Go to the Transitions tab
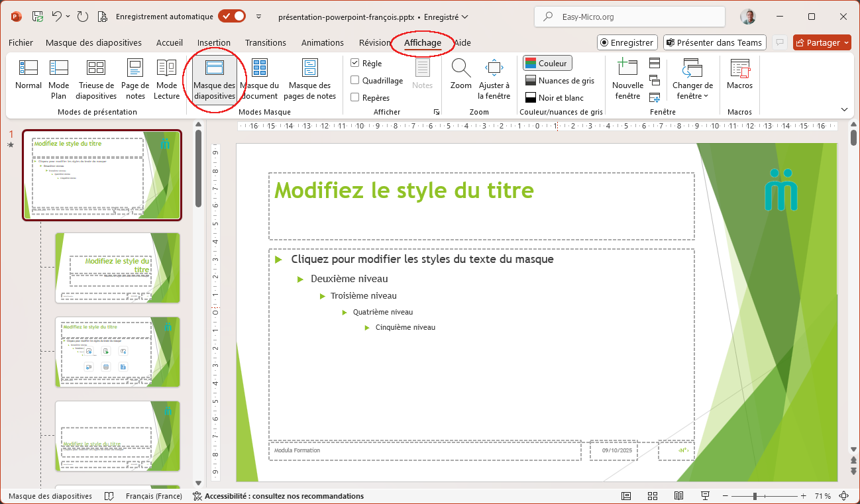The width and height of the screenshot is (860, 504). 266,42
